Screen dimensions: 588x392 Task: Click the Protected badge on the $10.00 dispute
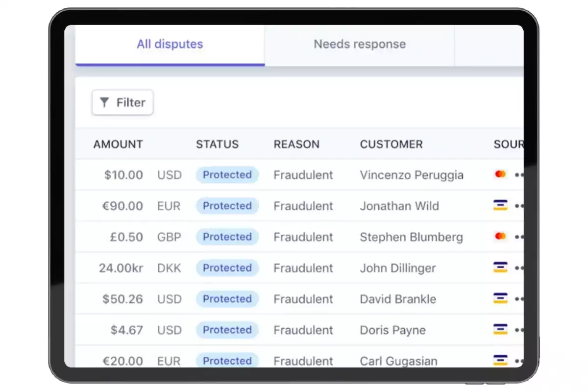[x=227, y=175]
